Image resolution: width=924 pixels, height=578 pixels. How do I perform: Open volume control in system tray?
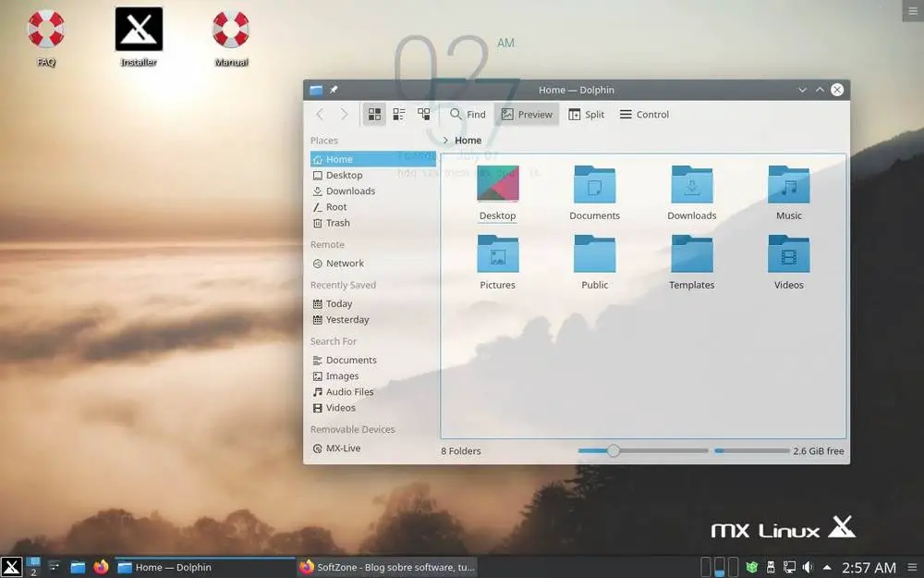808,568
